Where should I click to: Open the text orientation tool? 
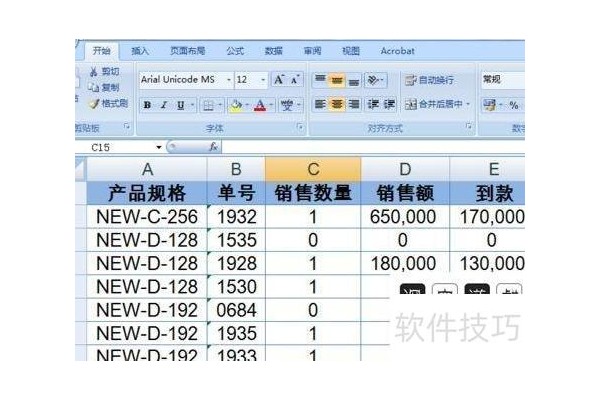[x=372, y=80]
